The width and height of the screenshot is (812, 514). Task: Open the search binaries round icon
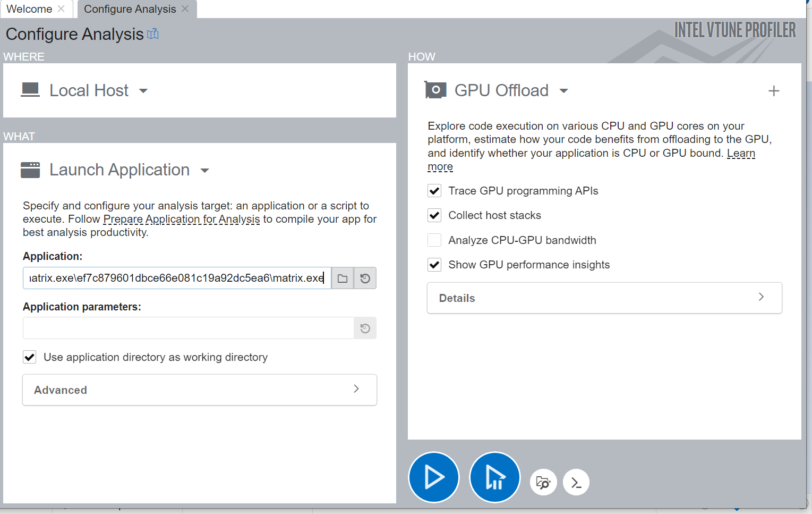pos(543,483)
